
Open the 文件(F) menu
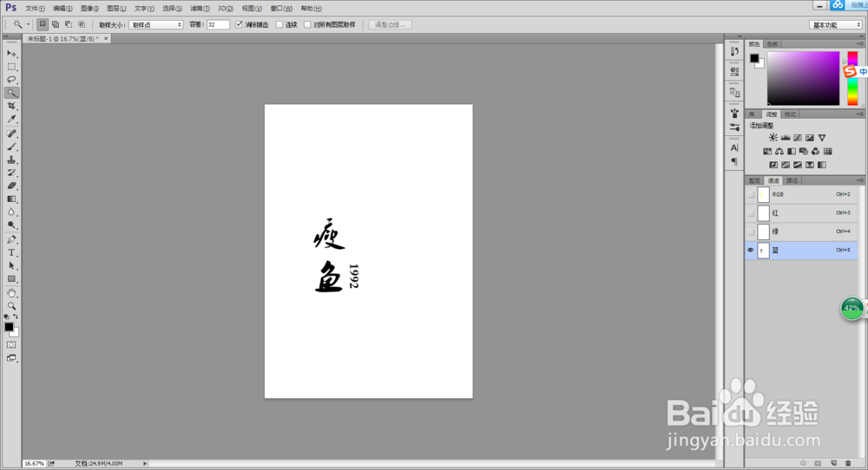[35, 9]
